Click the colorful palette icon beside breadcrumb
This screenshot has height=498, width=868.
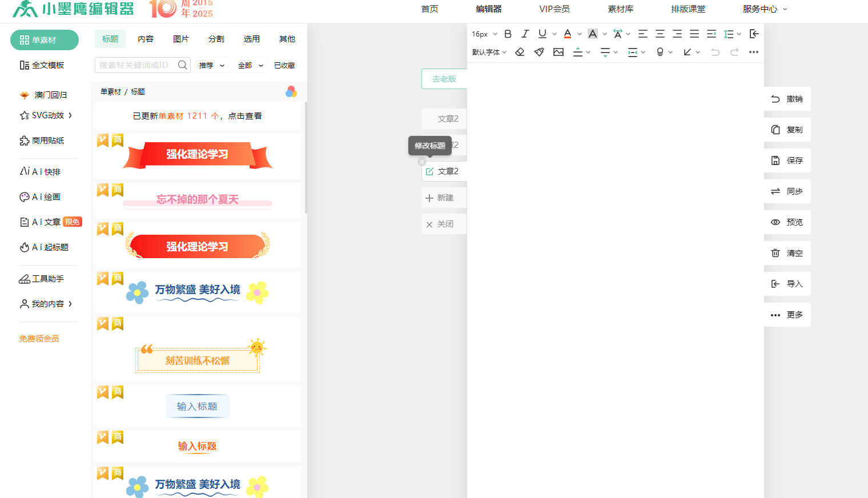(291, 91)
